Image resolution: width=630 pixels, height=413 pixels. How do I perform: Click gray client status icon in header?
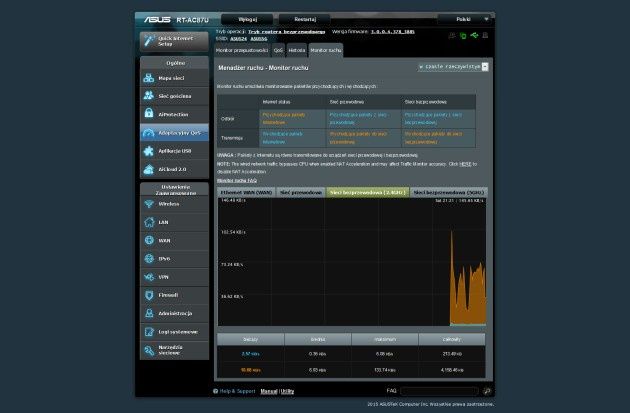[452, 35]
